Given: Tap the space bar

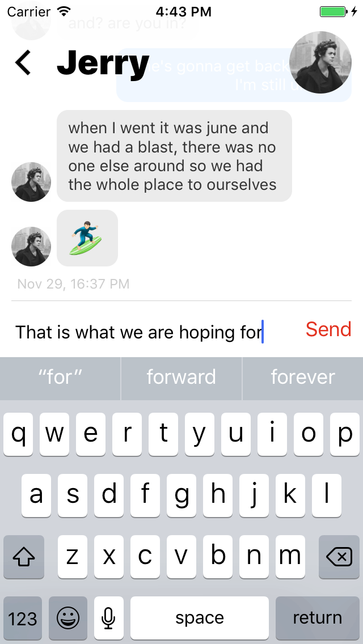Looking at the screenshot, I should click(x=200, y=618).
